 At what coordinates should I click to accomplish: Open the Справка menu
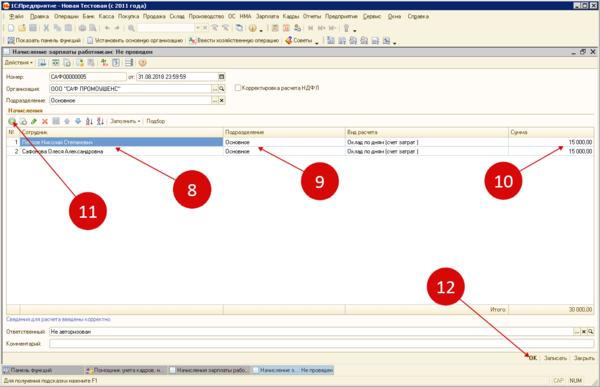418,16
